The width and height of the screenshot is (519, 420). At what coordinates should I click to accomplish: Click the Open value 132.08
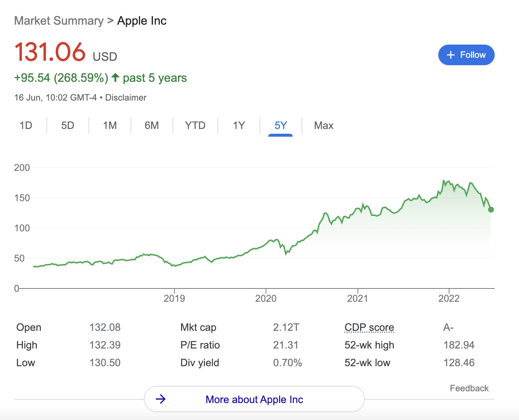[x=105, y=328]
